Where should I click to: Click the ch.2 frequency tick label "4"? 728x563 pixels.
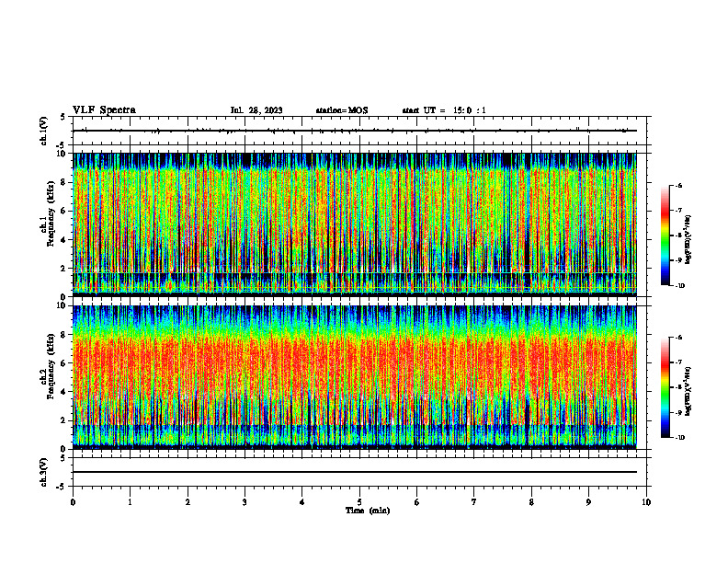coord(64,392)
